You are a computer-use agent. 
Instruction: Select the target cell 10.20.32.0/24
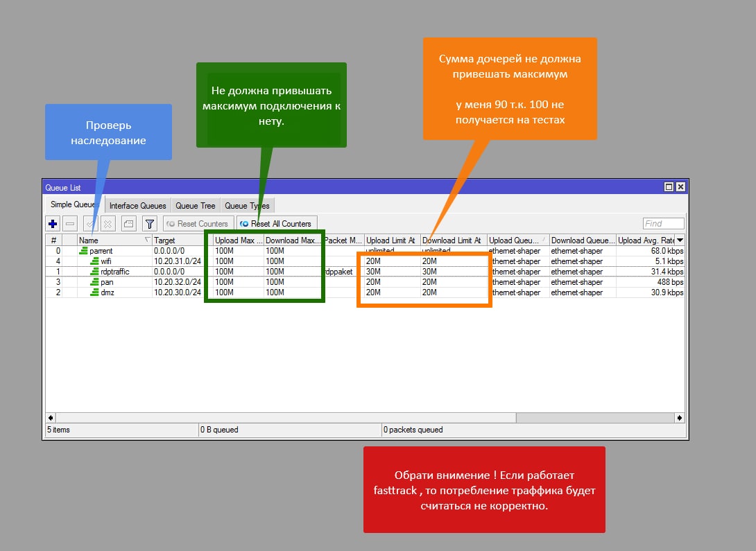click(x=178, y=282)
